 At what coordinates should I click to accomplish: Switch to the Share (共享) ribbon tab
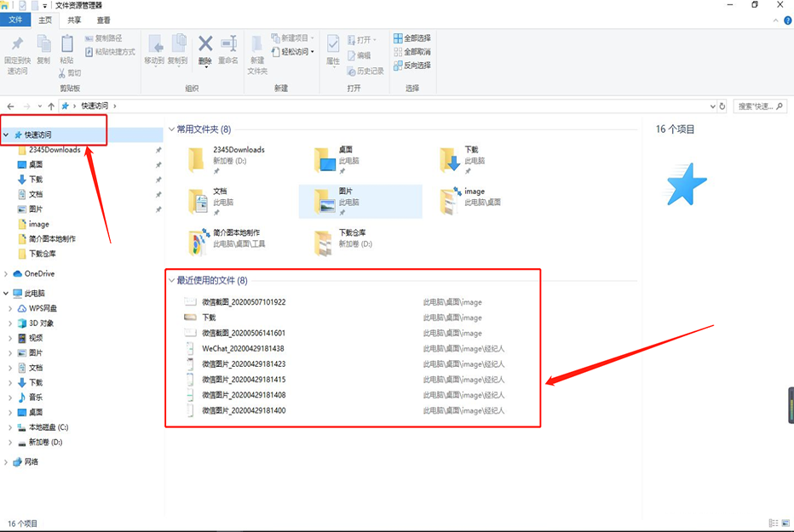(74, 20)
